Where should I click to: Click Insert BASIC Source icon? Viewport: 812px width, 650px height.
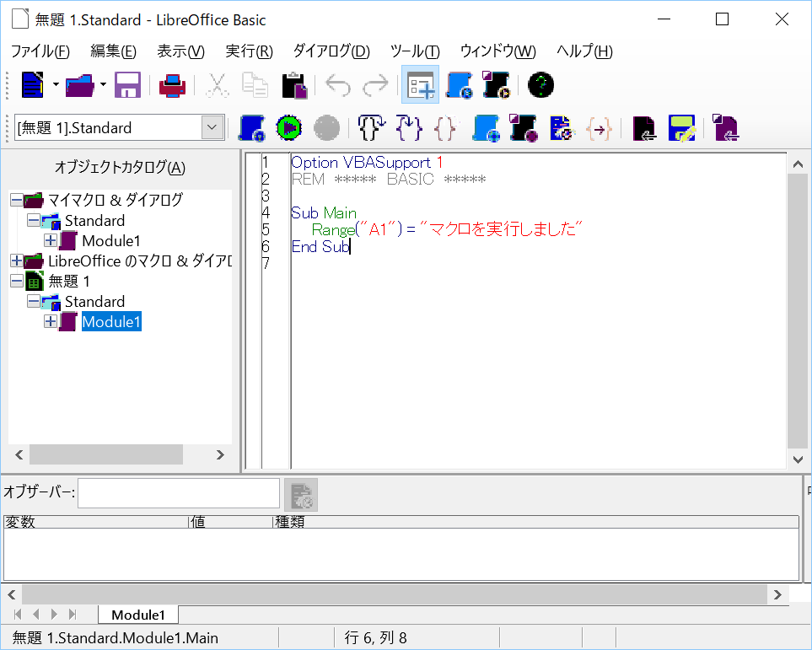(x=645, y=128)
